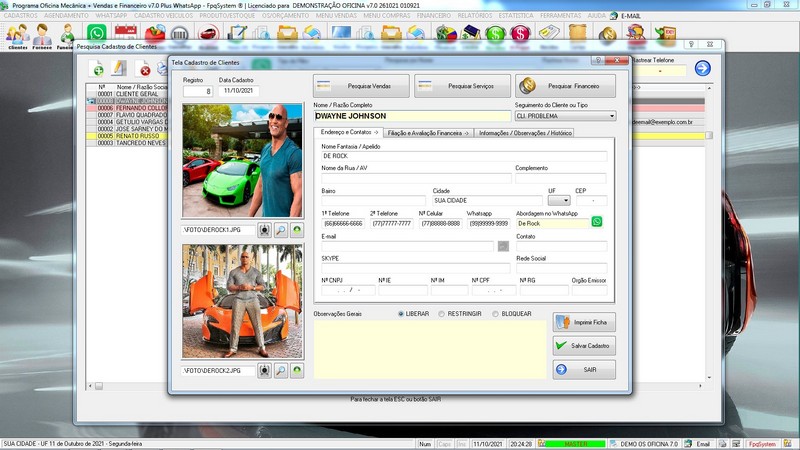This screenshot has height=450, width=800.
Task: Open the green dollar coin toolbar icon
Action: coord(495,34)
